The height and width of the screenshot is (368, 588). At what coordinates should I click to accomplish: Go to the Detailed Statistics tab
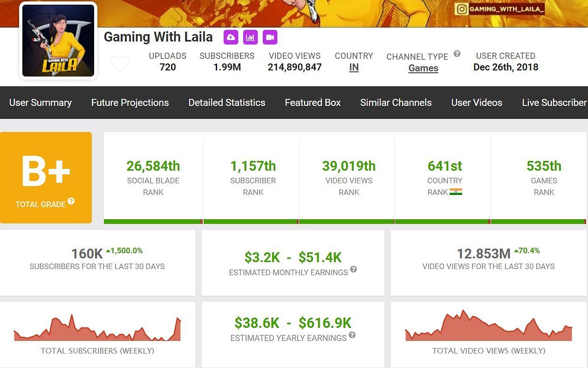[x=227, y=103]
